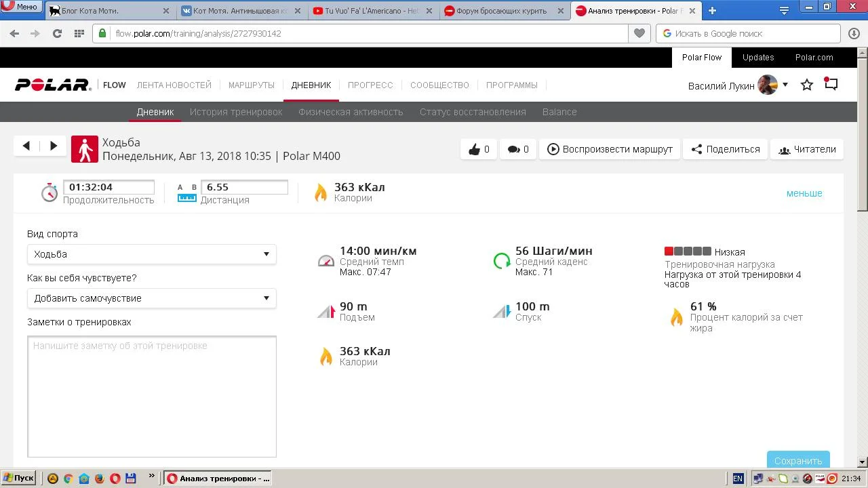868x488 pixels.
Task: Go to next training with right arrow
Action: coord(54,146)
